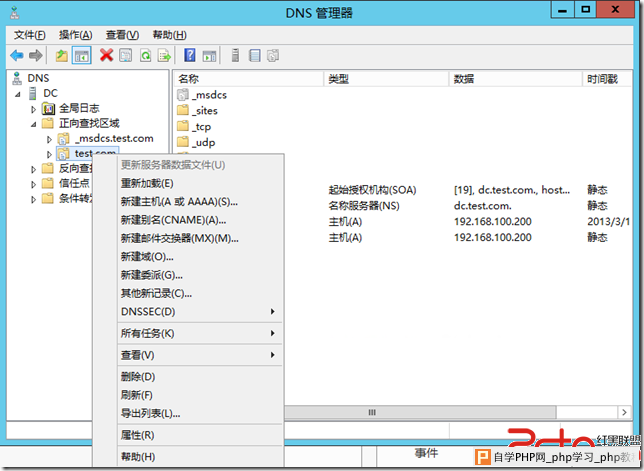
Task: Sort by the 时间戳 column header
Action: coord(607,79)
